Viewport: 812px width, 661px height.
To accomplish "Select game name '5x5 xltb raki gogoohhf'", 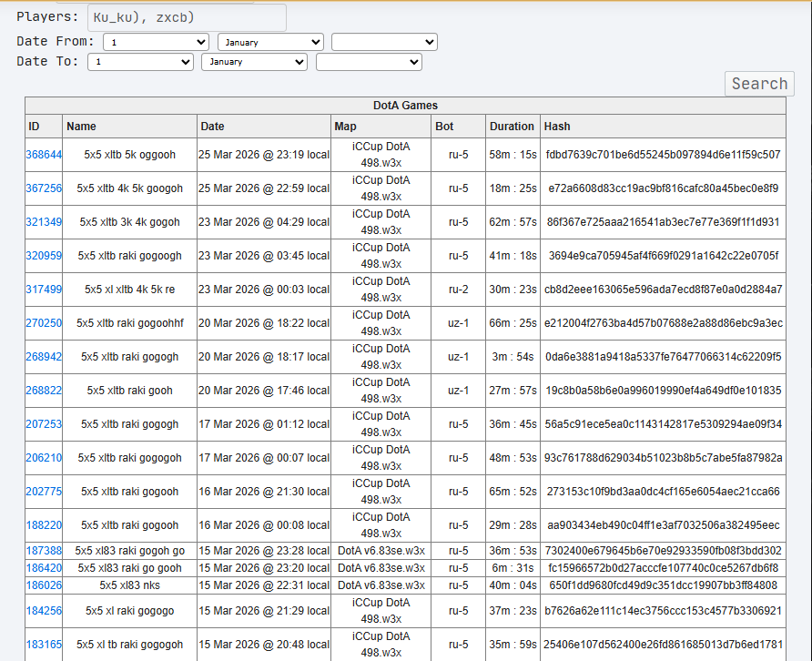I will (129, 322).
